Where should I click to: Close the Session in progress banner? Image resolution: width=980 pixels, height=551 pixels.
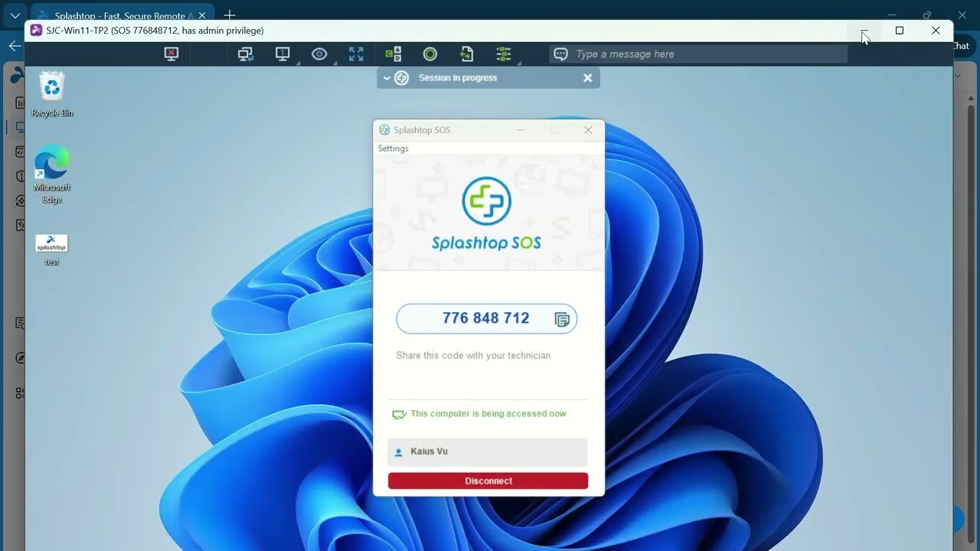(587, 78)
